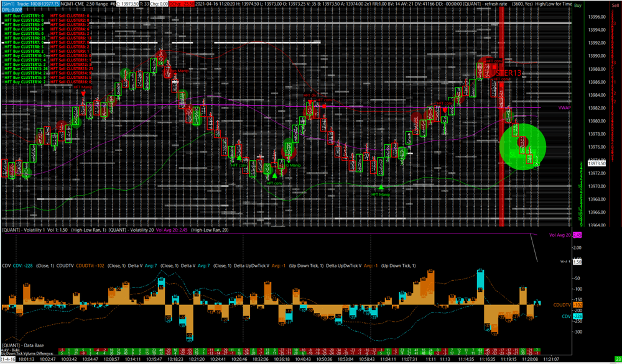Select the [Sim1] mode indicator
622x364 pixels.
(11, 4)
